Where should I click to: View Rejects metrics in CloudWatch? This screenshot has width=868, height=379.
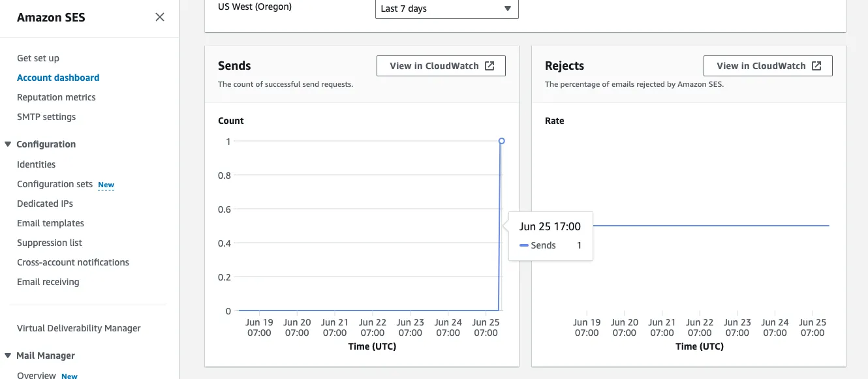pyautogui.click(x=767, y=65)
